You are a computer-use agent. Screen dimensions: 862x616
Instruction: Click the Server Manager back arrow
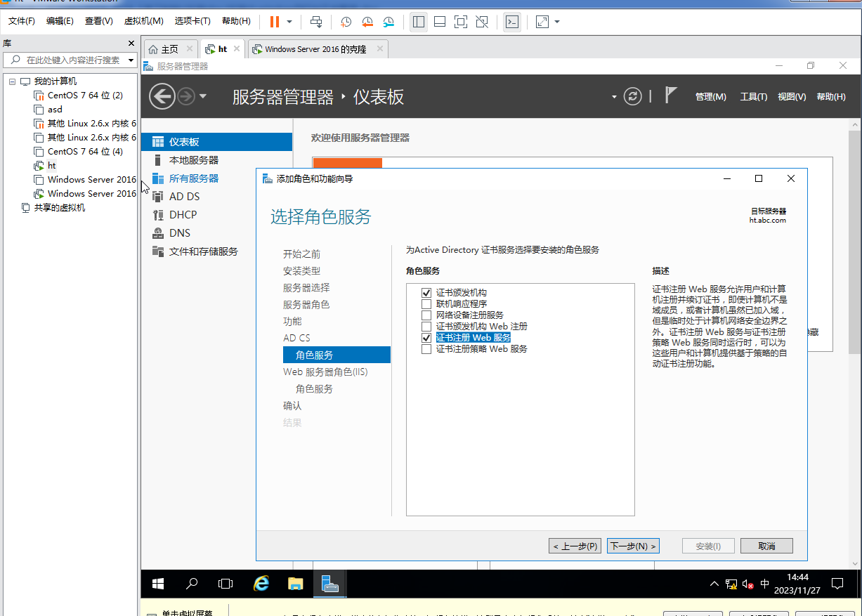click(x=162, y=96)
